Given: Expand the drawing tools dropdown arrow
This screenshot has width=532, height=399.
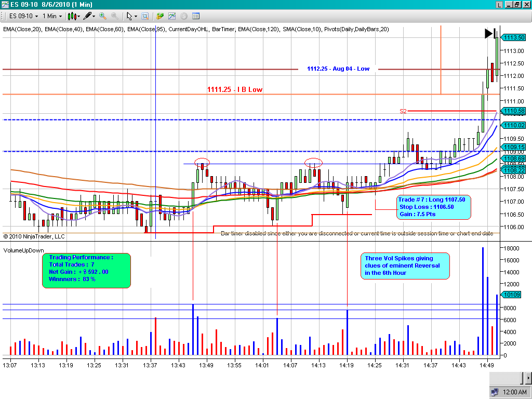Looking at the screenshot, I should click(94, 16).
